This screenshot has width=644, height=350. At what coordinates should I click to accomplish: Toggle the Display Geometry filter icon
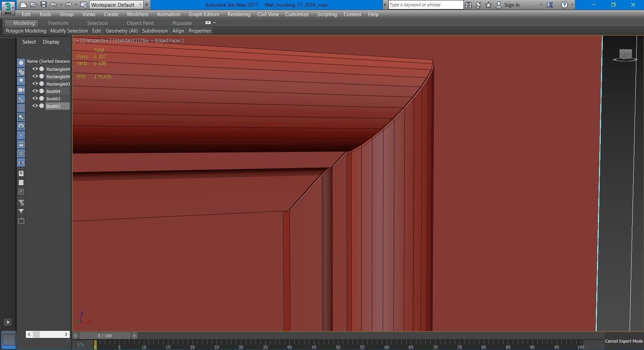21,63
